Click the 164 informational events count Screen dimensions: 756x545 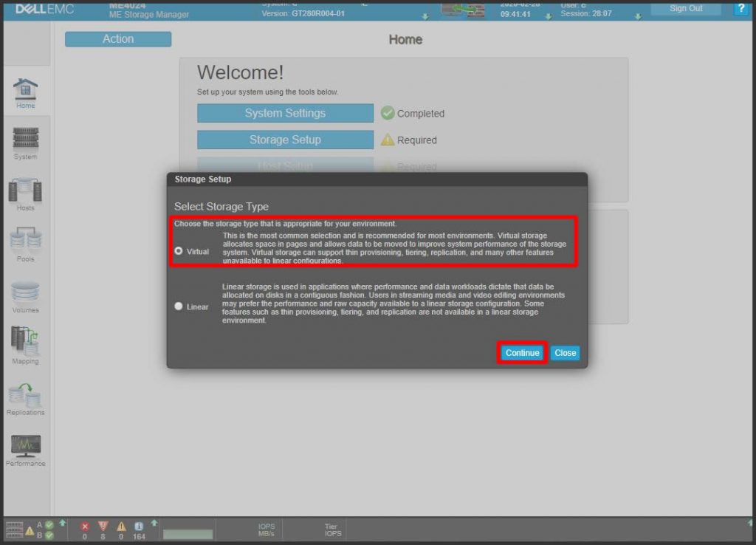coord(139,536)
